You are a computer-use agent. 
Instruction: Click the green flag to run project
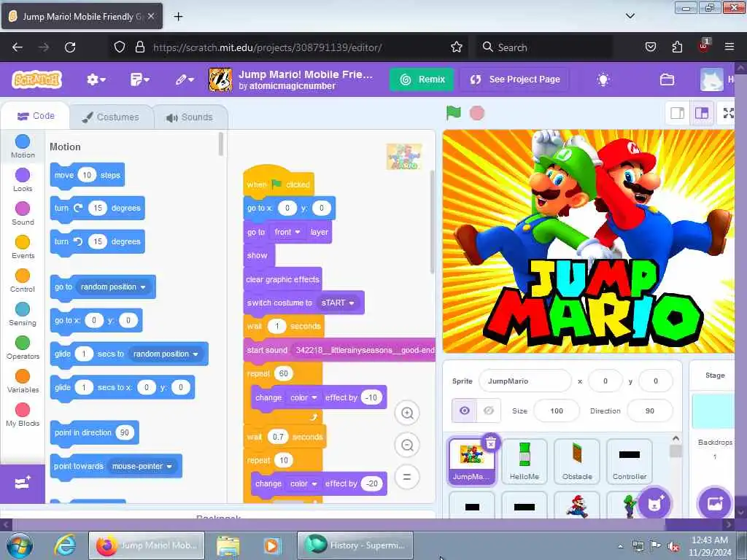click(x=454, y=113)
